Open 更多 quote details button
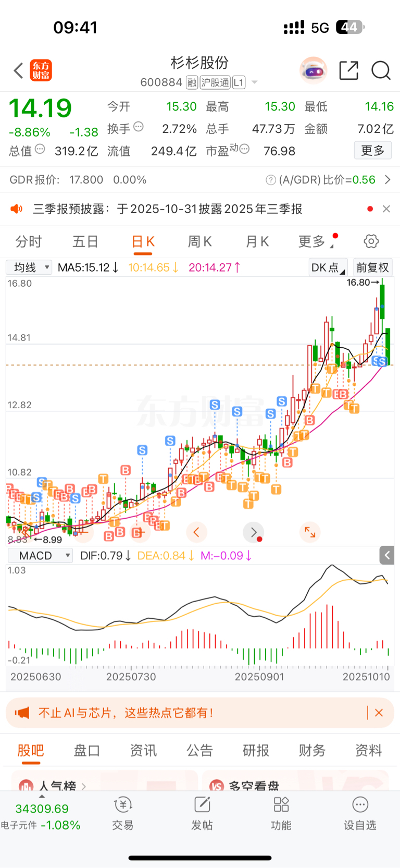400x868 pixels. point(373,151)
